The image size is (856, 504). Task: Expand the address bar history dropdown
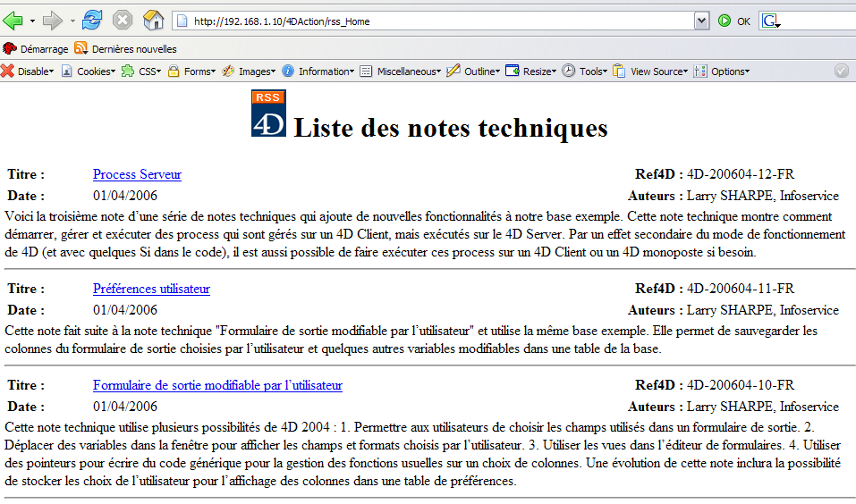[702, 21]
